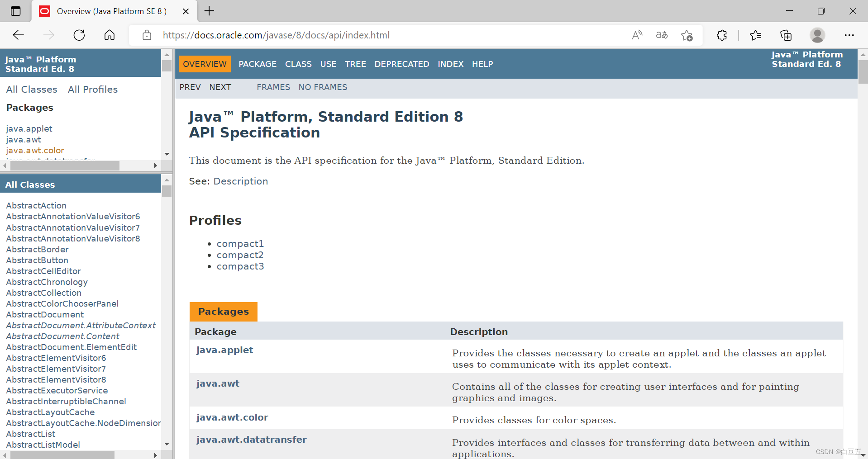868x459 pixels.
Task: Click the All Profiles link
Action: [x=93, y=90]
